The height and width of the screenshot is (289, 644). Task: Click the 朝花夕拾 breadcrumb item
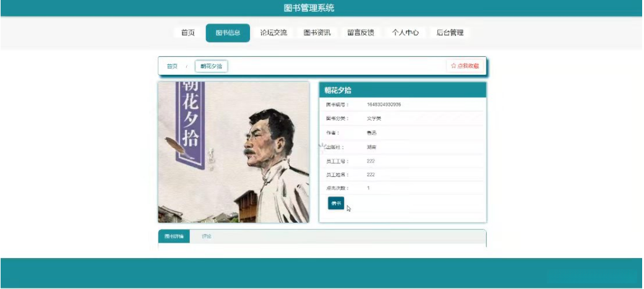[211, 66]
